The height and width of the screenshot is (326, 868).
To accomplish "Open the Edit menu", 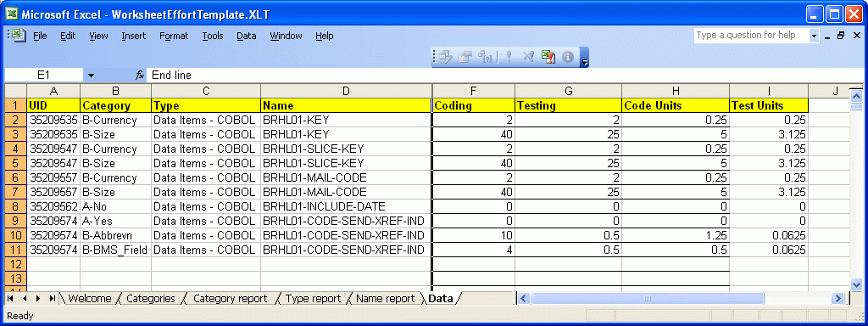I will coord(68,36).
